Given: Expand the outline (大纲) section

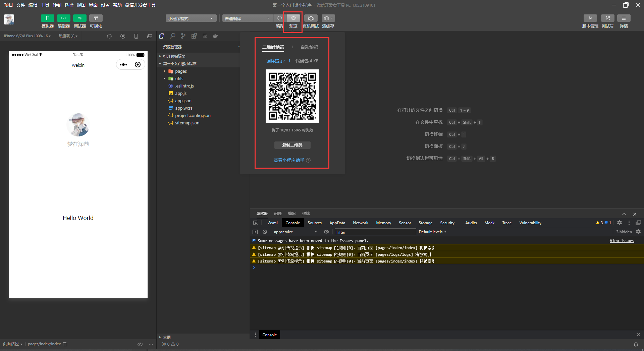Looking at the screenshot, I should (x=203, y=337).
